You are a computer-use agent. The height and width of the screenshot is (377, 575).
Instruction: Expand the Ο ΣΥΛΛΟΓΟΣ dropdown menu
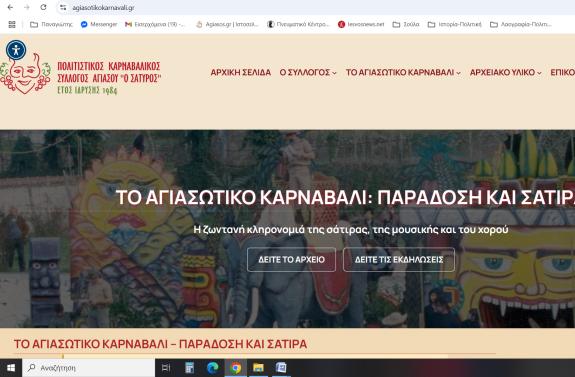point(308,73)
